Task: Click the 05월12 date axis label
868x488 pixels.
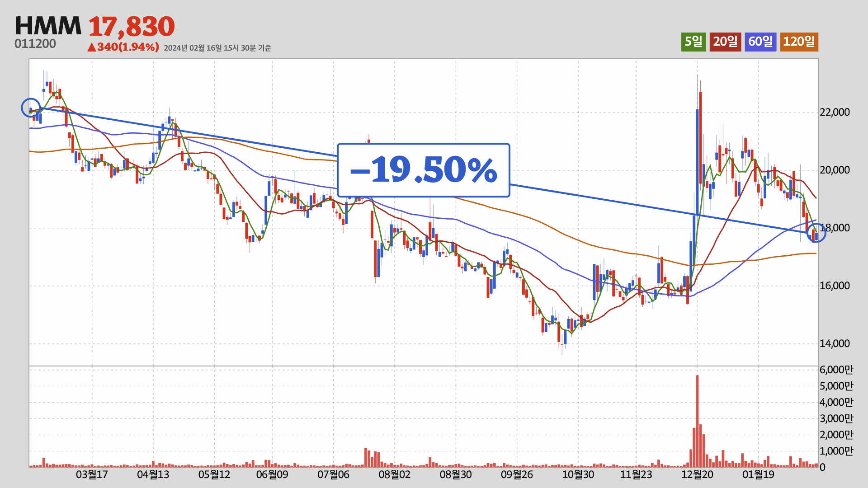Action: 214,474
